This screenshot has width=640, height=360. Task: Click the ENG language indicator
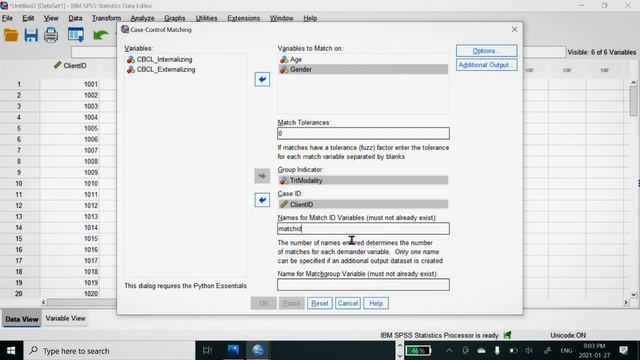[x=566, y=351]
